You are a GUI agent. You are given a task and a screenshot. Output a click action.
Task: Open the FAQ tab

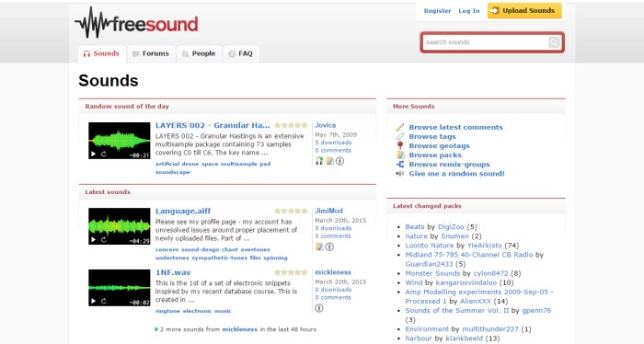point(241,53)
